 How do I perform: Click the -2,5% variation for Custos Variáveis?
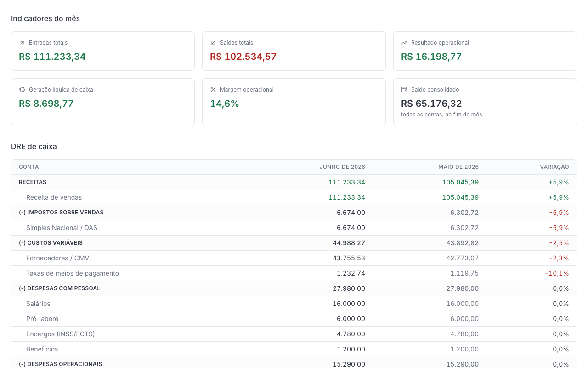tap(559, 243)
